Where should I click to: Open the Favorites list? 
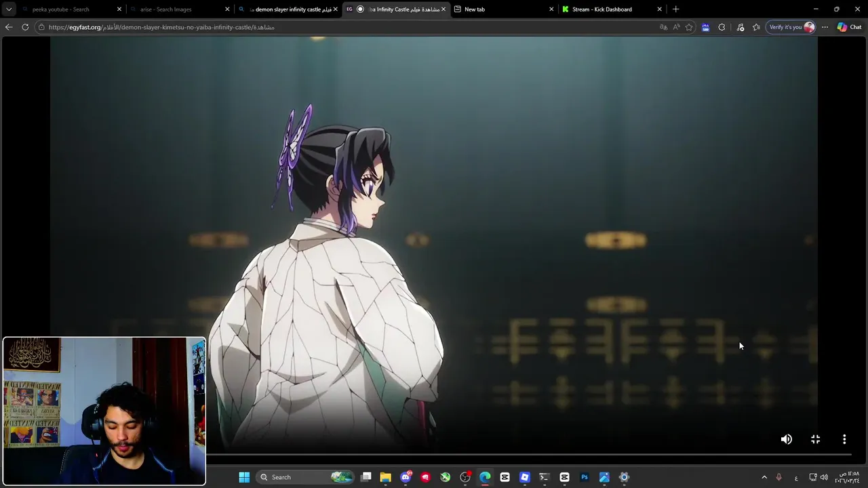point(756,27)
